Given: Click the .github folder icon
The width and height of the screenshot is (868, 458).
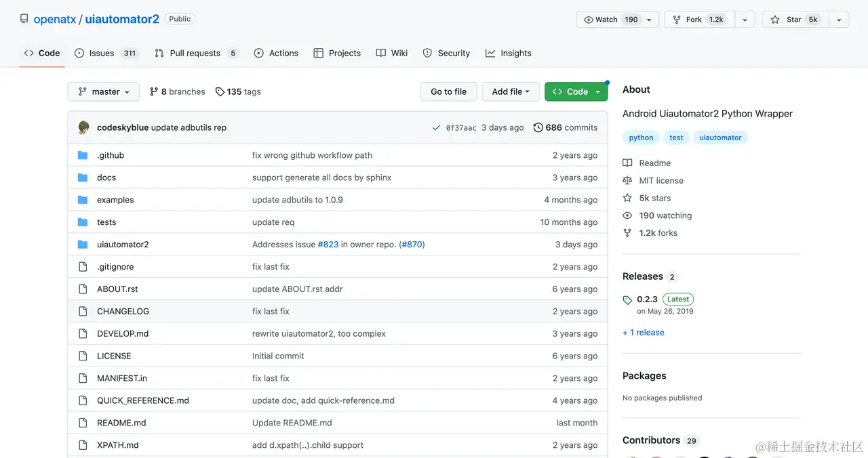Looking at the screenshot, I should pos(83,155).
